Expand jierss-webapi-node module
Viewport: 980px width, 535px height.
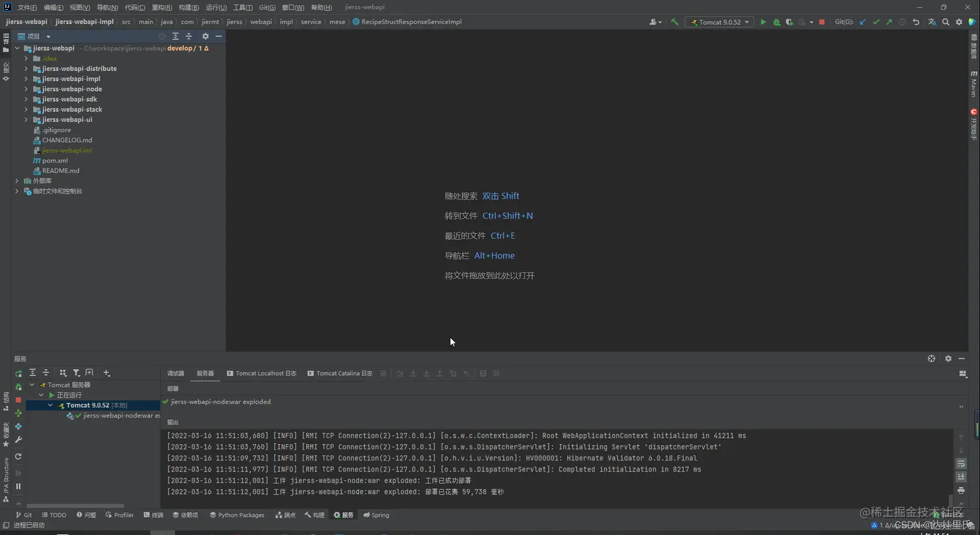(x=27, y=89)
